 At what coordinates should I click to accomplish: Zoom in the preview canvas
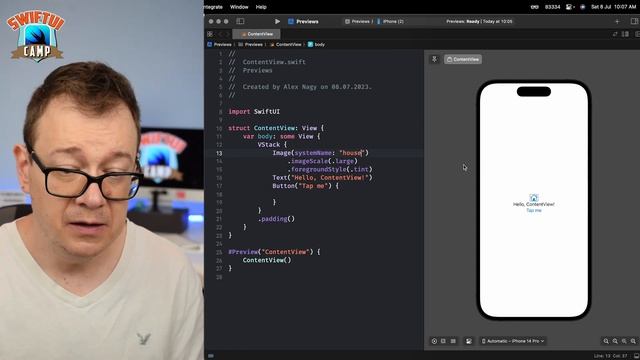[633, 341]
